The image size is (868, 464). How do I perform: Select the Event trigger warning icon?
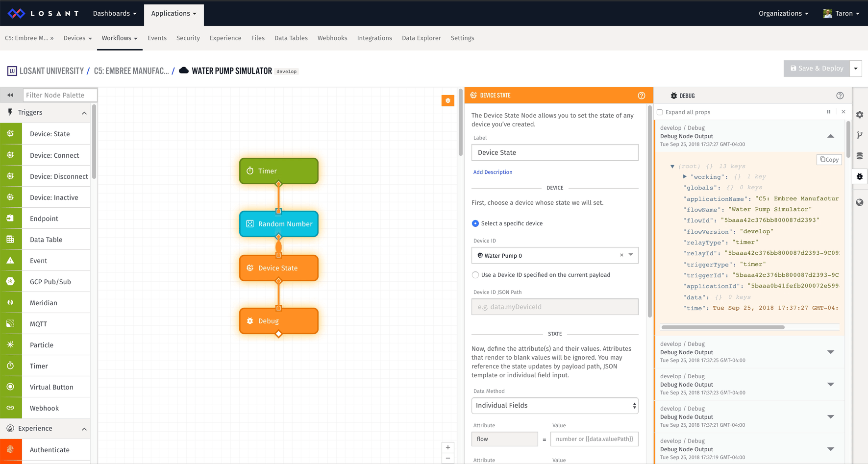tap(10, 260)
